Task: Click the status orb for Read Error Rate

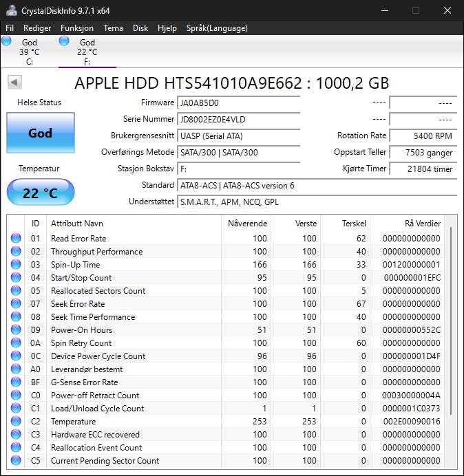Action: pos(16,239)
